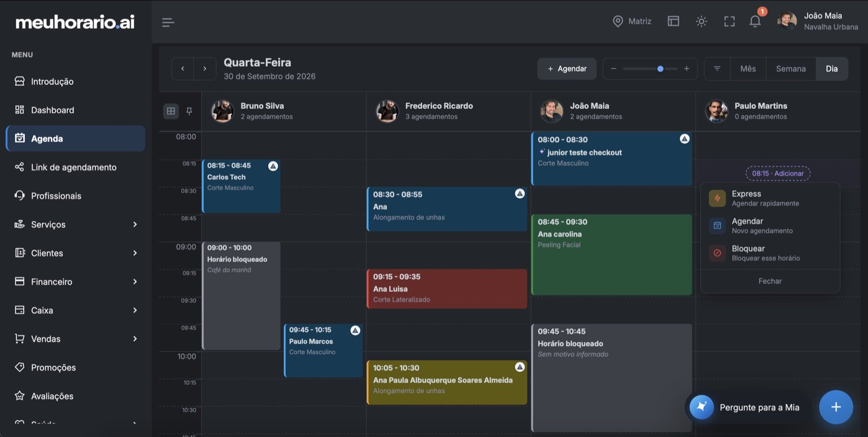The image size is (868, 437).
Task: Open Link de agendamento in sidebar
Action: click(x=75, y=167)
